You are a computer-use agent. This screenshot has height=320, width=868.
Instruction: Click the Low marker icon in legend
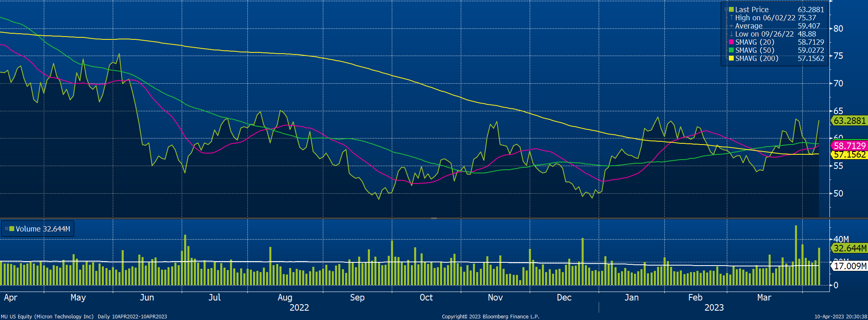tap(731, 34)
